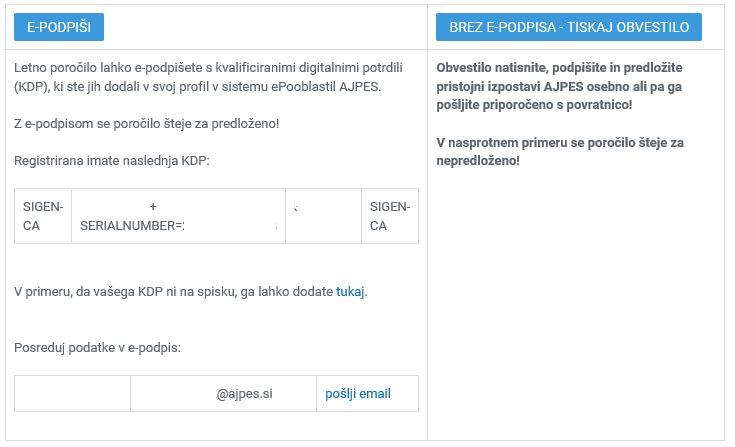Click the 'Registrirana imate naslednja KDP:' label
The image size is (735, 447).
point(112,160)
